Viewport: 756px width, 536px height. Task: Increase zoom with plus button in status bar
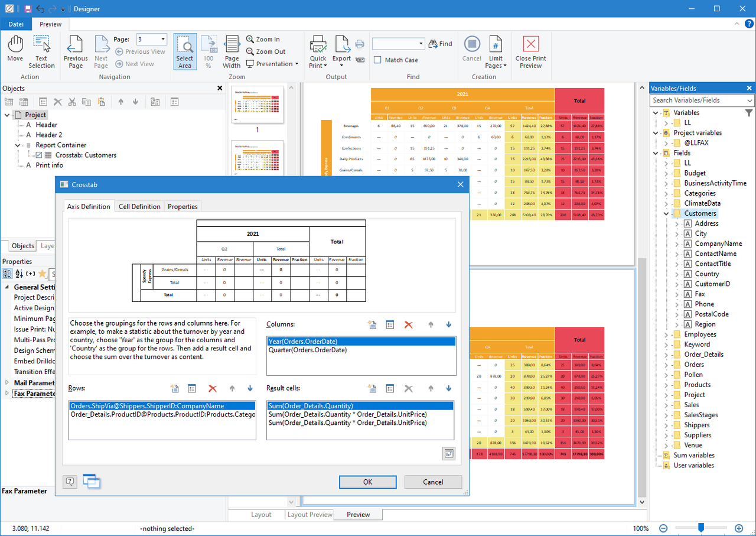pos(739,528)
